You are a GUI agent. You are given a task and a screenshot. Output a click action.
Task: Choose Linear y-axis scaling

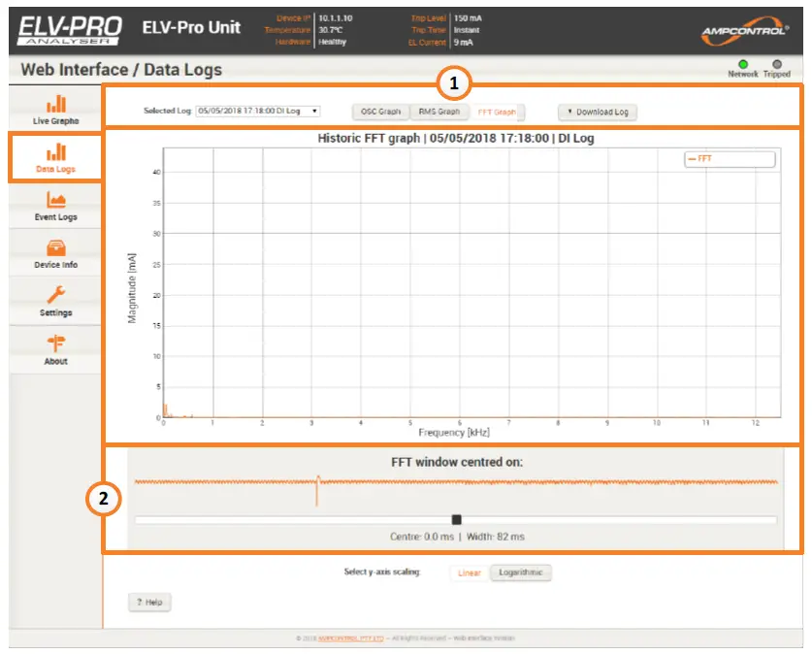(x=470, y=572)
